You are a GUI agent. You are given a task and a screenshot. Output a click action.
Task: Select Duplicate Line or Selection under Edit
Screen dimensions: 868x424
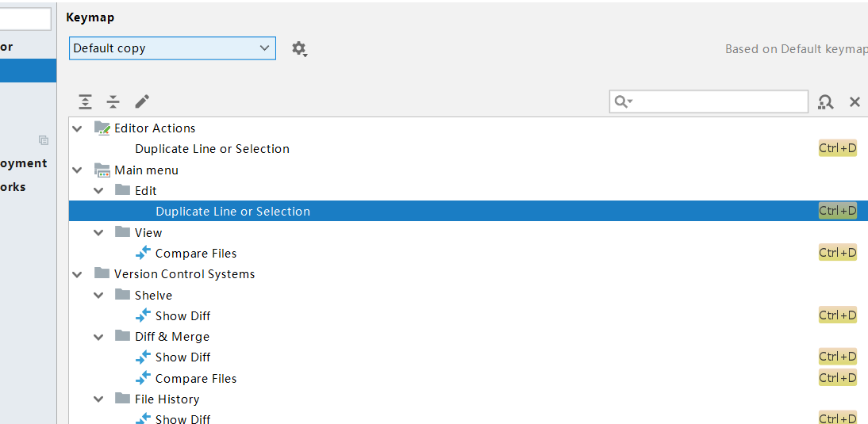point(468,211)
